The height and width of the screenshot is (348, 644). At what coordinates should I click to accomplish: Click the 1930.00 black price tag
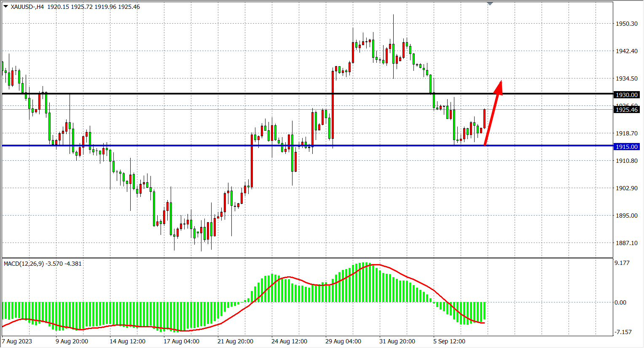(627, 95)
